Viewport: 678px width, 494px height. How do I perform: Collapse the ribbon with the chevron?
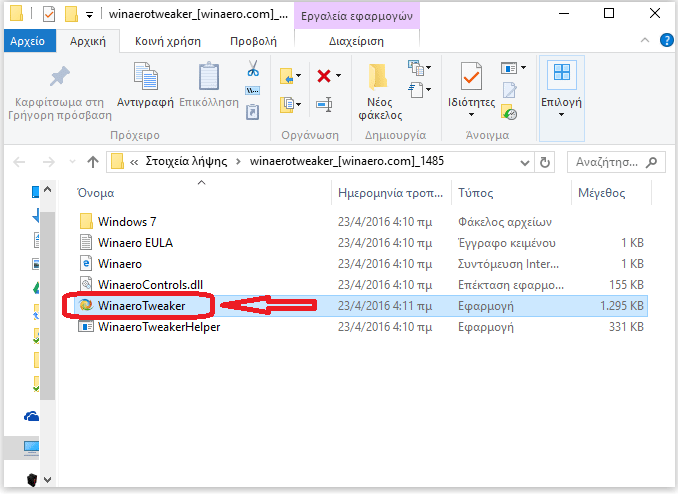645,40
